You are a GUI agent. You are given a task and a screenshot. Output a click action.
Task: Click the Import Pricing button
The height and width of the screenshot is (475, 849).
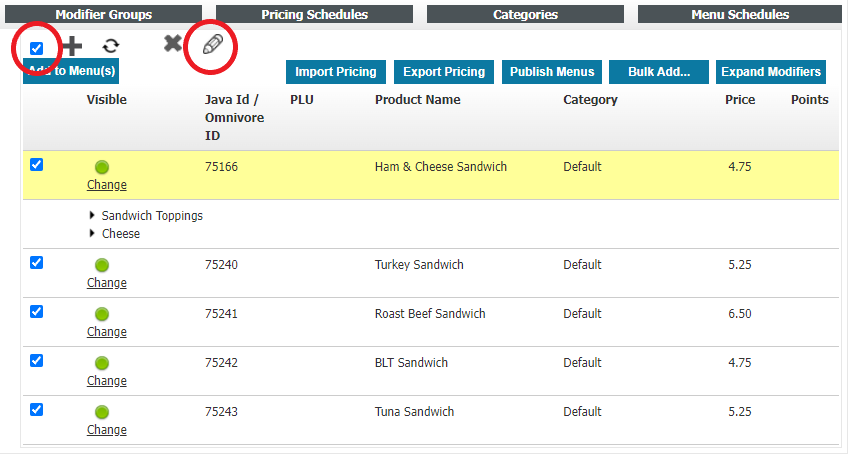click(x=336, y=72)
